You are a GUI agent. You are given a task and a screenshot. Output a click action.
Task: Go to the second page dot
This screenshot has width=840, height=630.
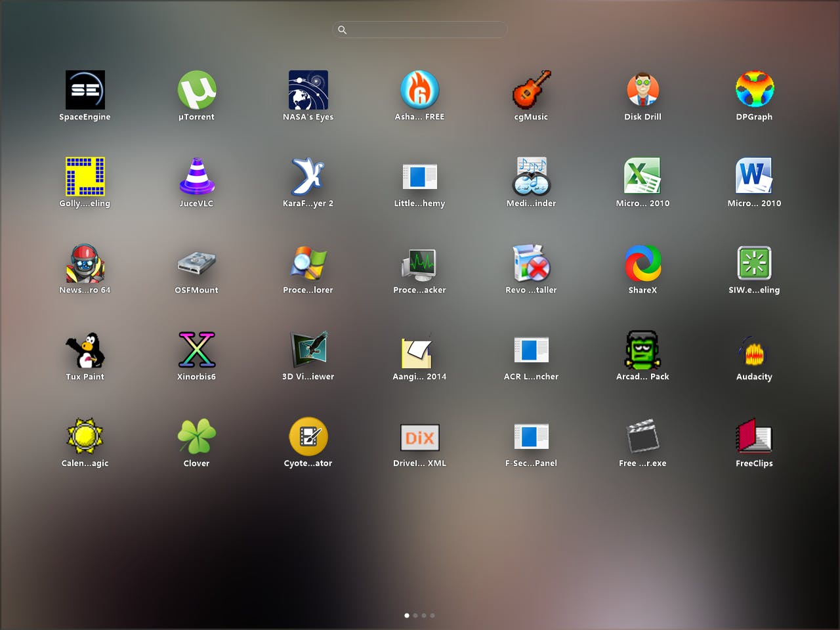pos(415,616)
